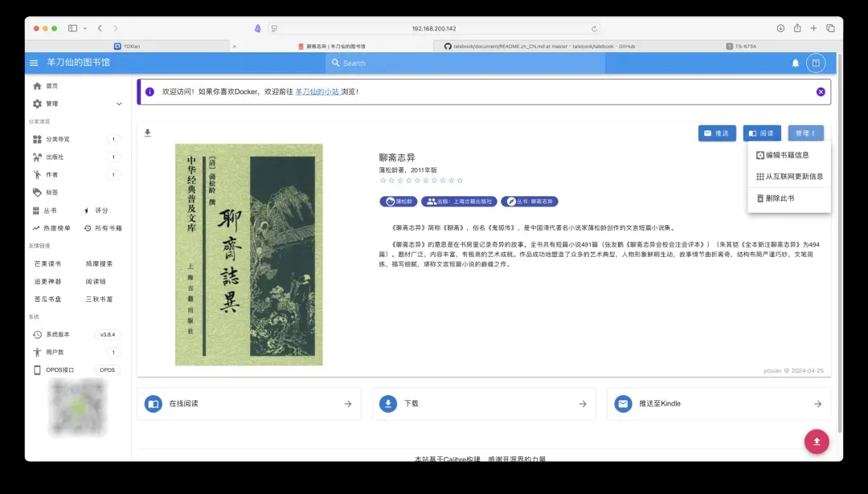The image size is (868, 494).
Task: Open the 羊刀仙的小站 link
Action: coord(317,92)
